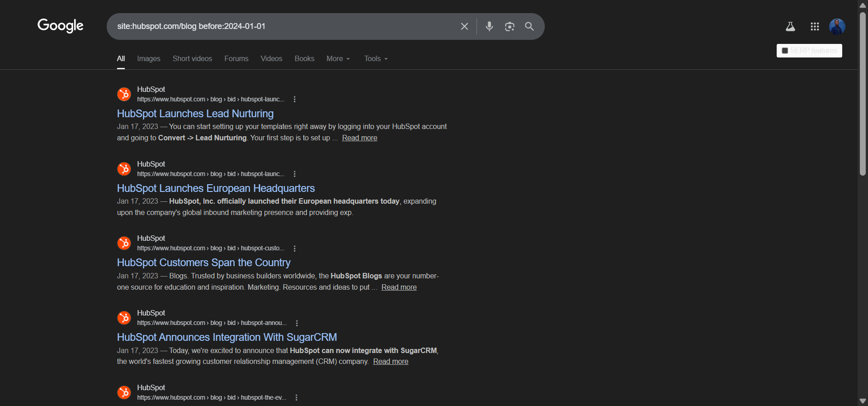Open the Google account profile avatar
The image size is (868, 406).
(837, 26)
